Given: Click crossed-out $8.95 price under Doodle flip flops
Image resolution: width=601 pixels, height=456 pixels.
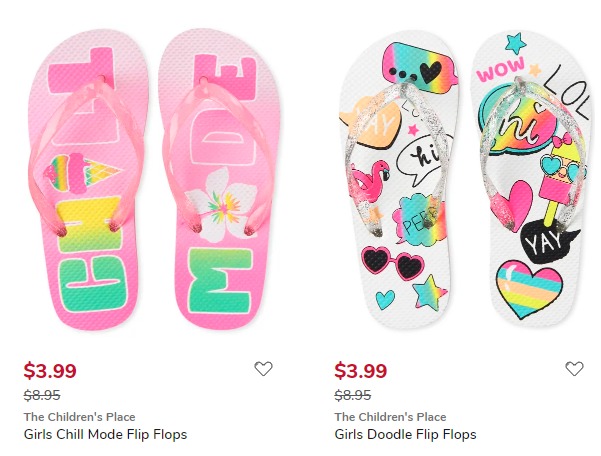Looking at the screenshot, I should [353, 395].
